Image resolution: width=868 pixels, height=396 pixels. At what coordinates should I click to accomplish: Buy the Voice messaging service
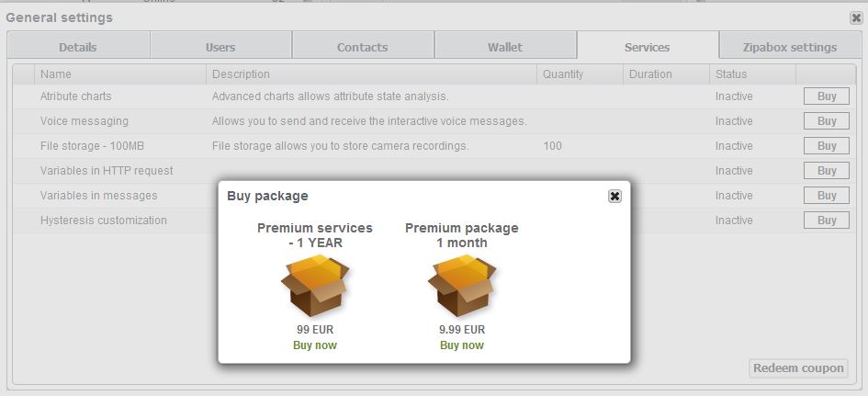(x=827, y=121)
